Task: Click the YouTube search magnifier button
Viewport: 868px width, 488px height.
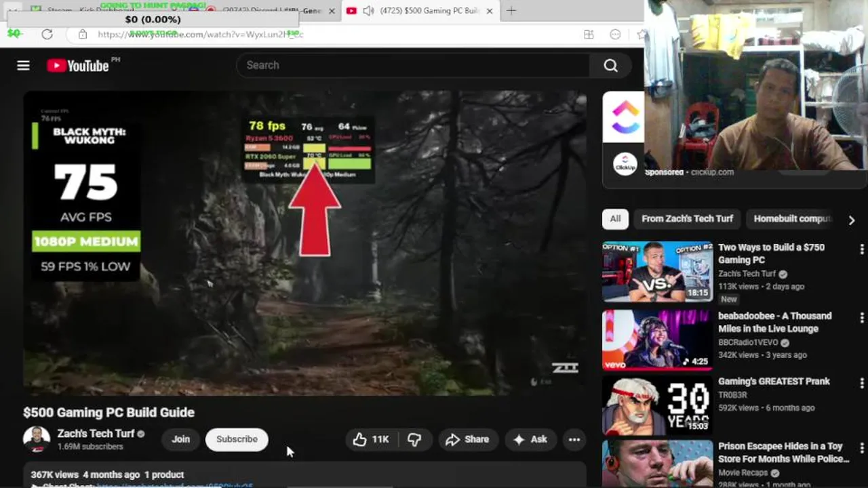Action: (x=611, y=65)
